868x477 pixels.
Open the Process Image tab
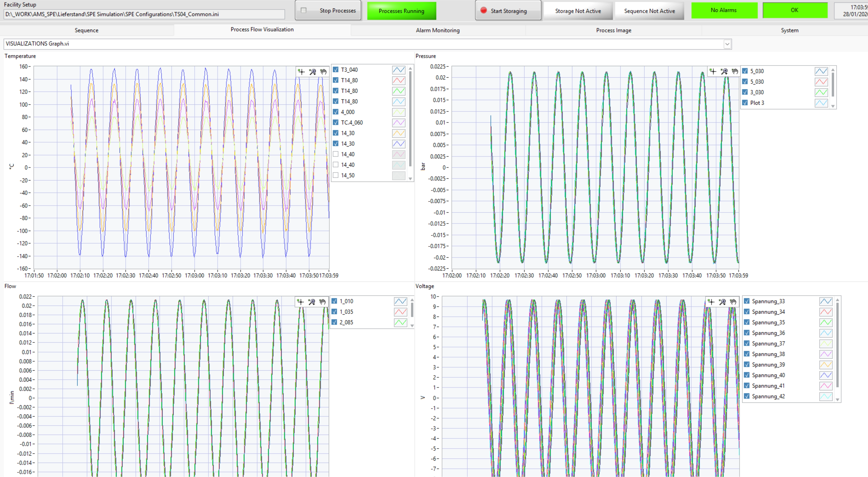pyautogui.click(x=613, y=30)
